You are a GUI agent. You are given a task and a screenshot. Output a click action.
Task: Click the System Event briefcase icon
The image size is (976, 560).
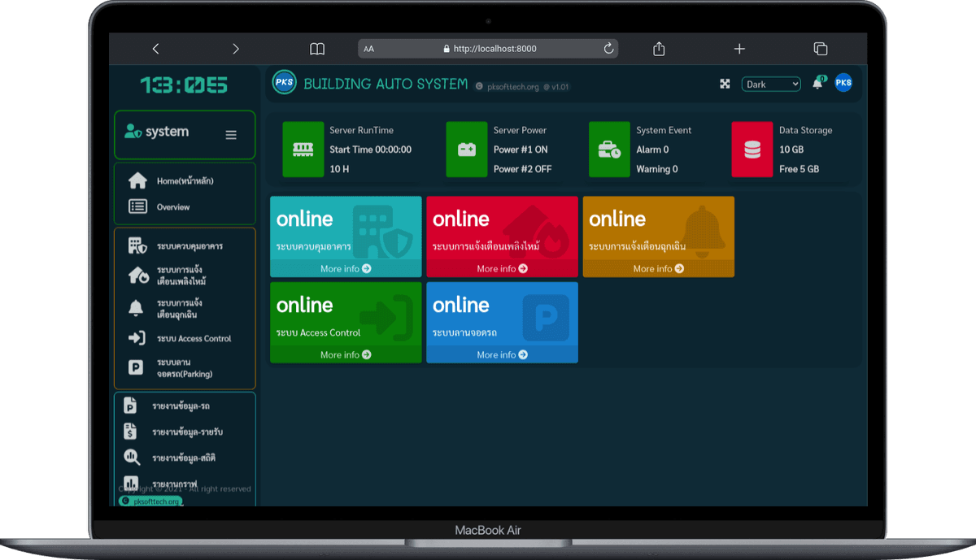click(609, 150)
